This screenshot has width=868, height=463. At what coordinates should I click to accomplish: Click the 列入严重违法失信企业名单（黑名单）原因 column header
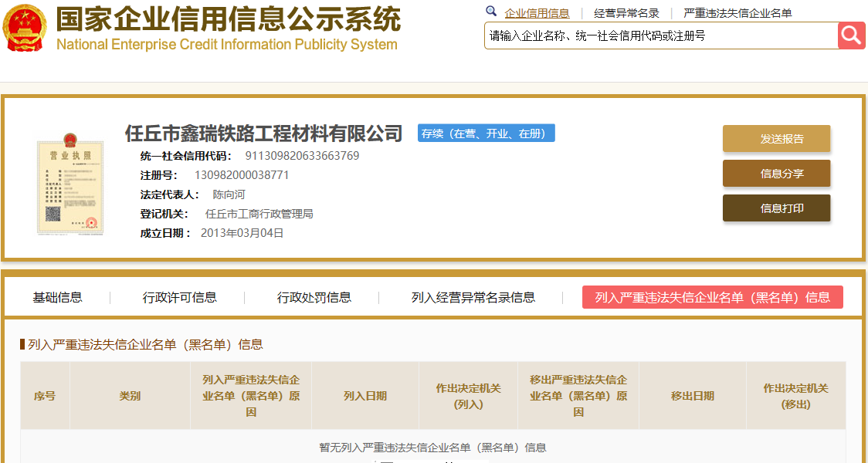tap(251, 396)
